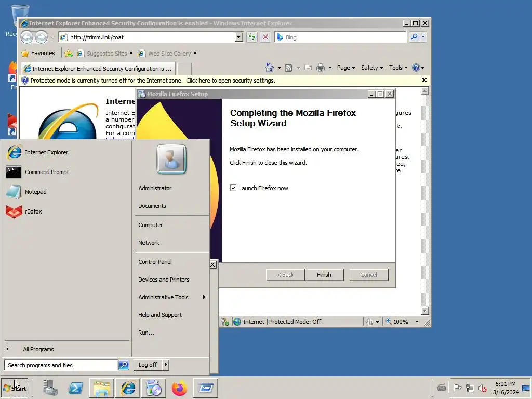Open Control Panel from Start menu
532x399 pixels.
pyautogui.click(x=155, y=262)
